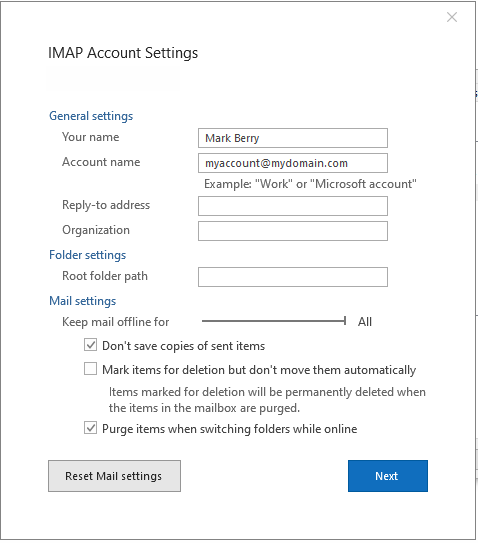Proceed with the blue Next button
478x543 pixels.
(x=388, y=476)
